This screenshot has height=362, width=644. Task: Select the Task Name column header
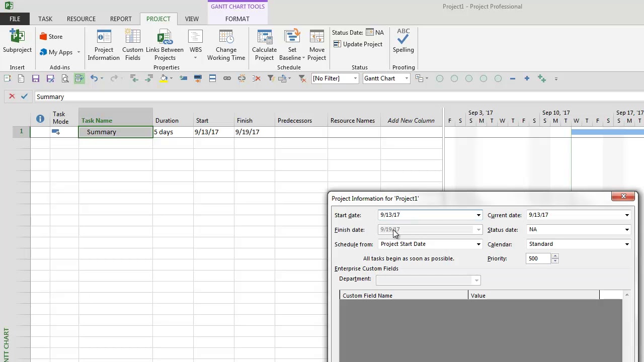point(116,117)
